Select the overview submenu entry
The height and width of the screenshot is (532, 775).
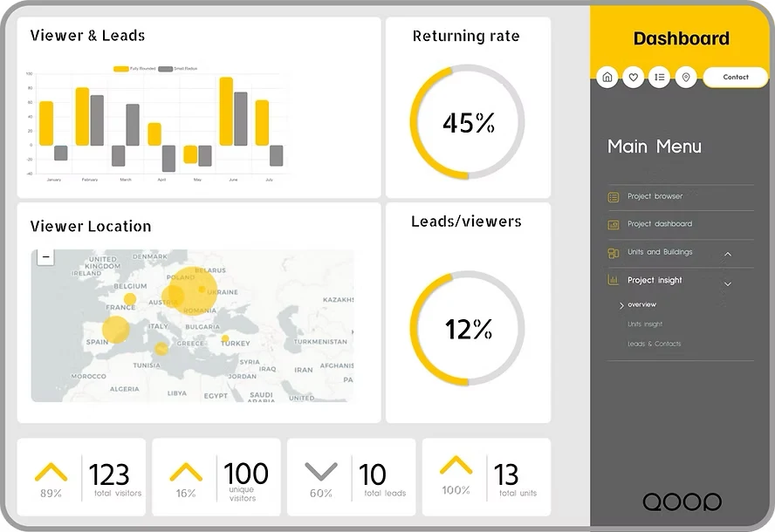[x=641, y=304]
